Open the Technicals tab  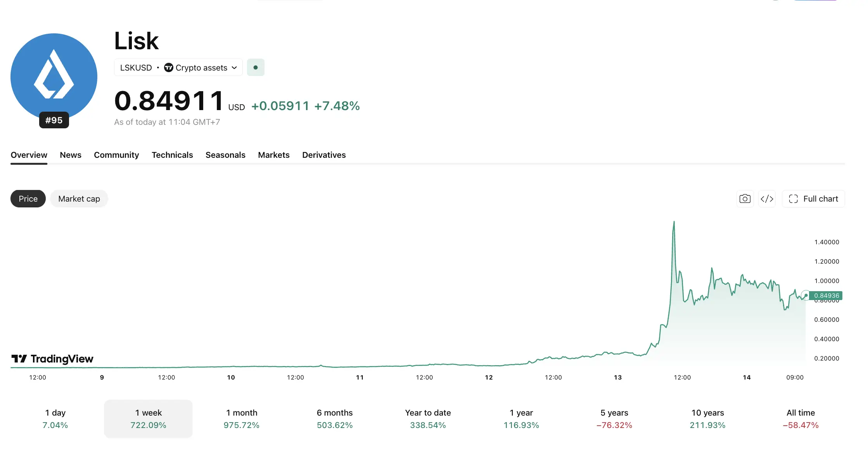(x=172, y=155)
